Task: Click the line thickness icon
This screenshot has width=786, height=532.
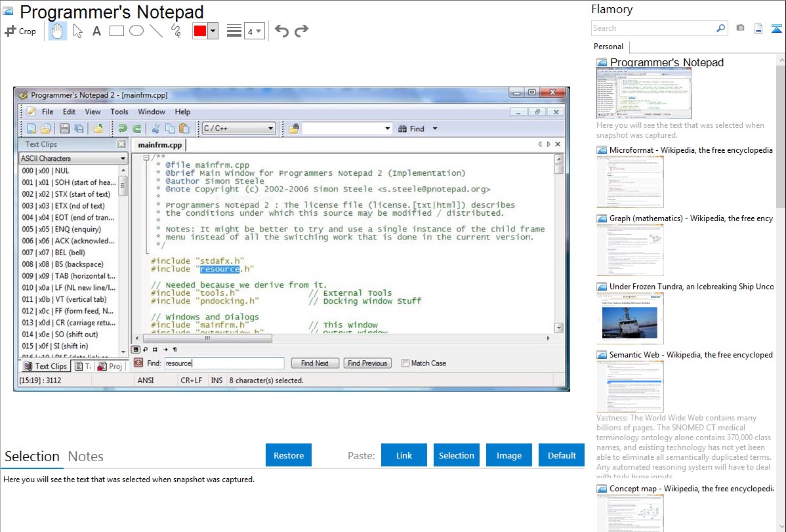Action: pyautogui.click(x=234, y=31)
